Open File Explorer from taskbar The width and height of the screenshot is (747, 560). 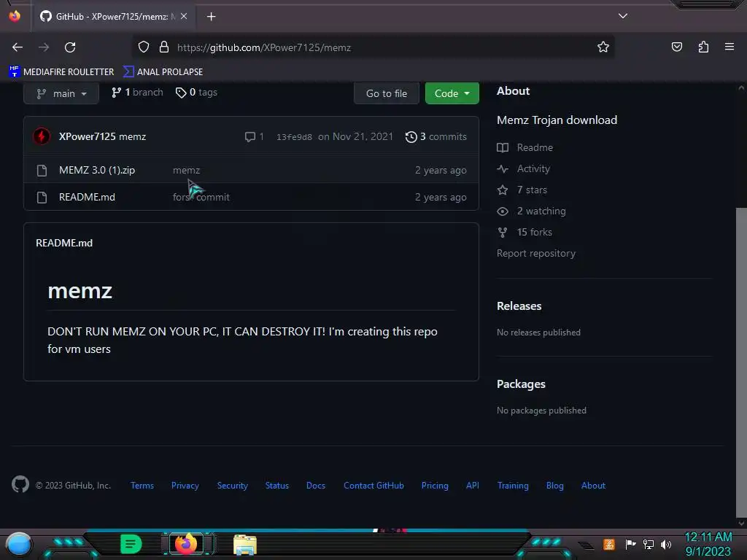[x=245, y=545]
